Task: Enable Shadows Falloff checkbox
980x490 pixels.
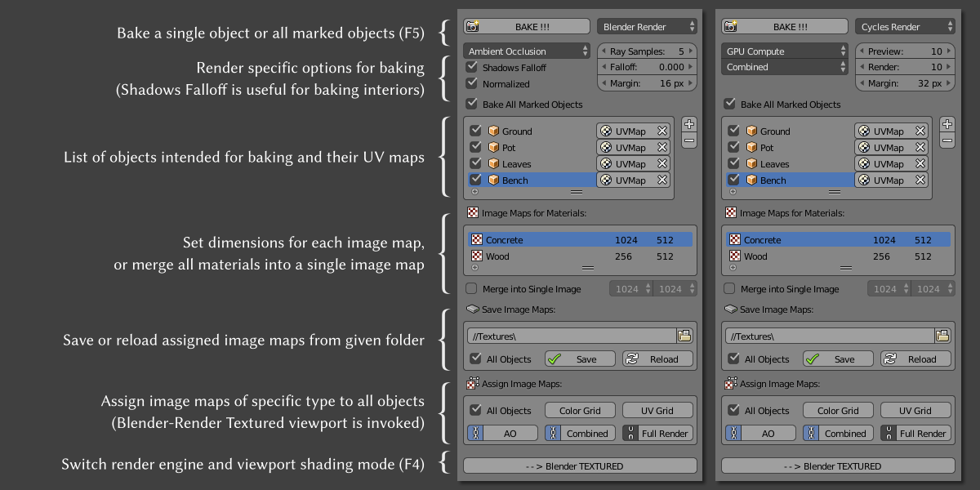Action: (472, 67)
